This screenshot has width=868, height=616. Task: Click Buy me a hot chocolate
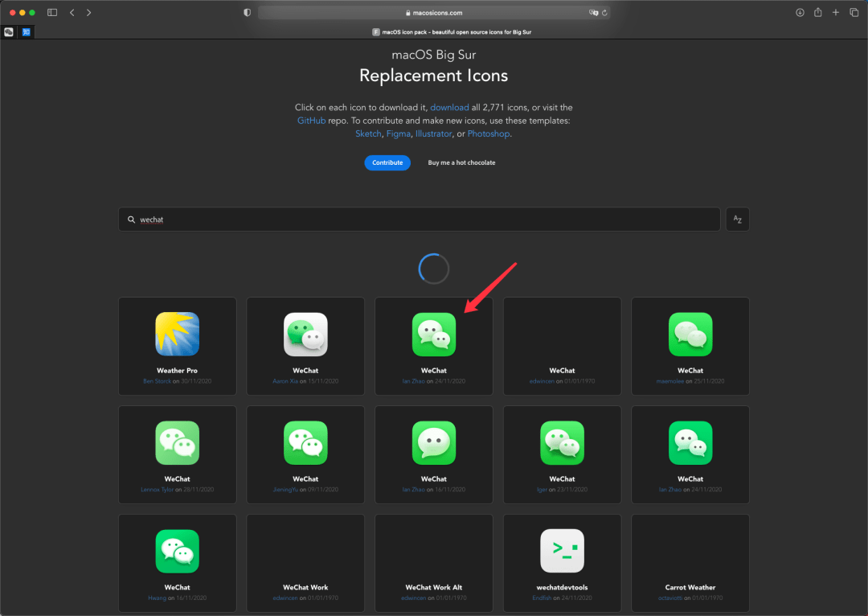click(461, 163)
